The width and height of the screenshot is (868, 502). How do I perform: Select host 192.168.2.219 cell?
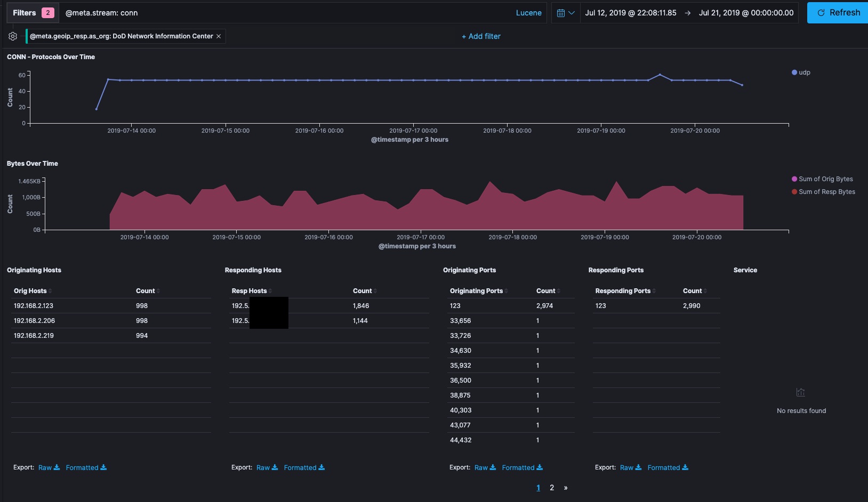[x=34, y=336]
